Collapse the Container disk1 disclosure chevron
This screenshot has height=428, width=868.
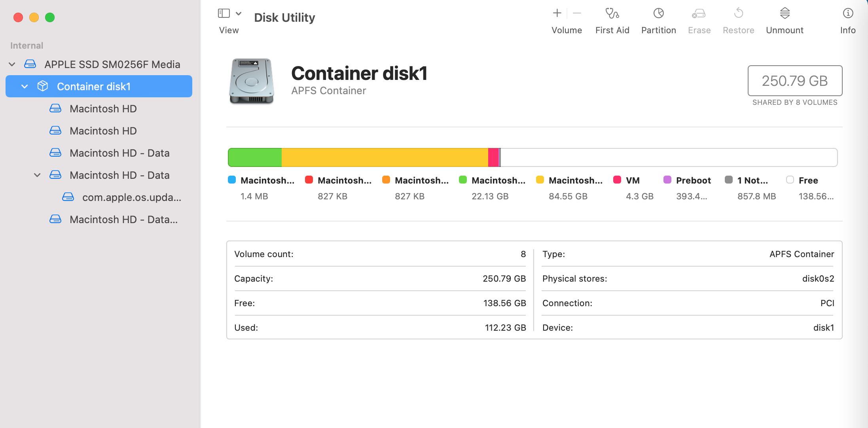[x=25, y=86]
